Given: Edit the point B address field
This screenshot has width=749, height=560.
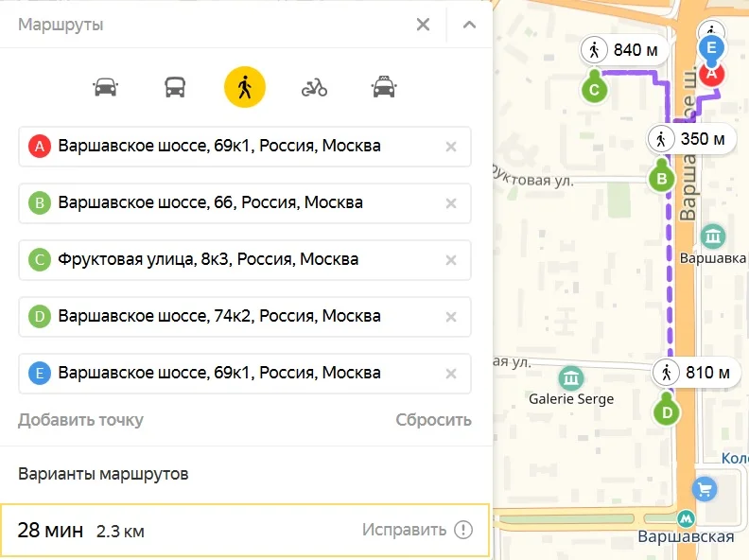Looking at the screenshot, I should (245, 203).
